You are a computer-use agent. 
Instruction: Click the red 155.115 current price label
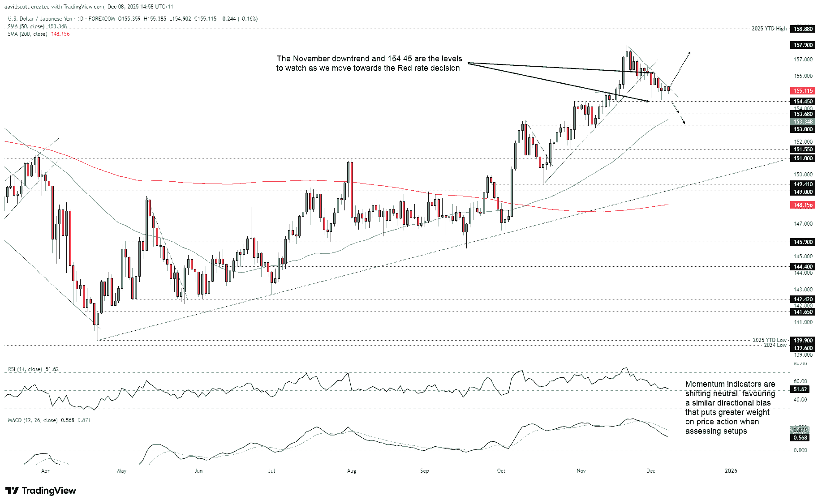point(802,90)
